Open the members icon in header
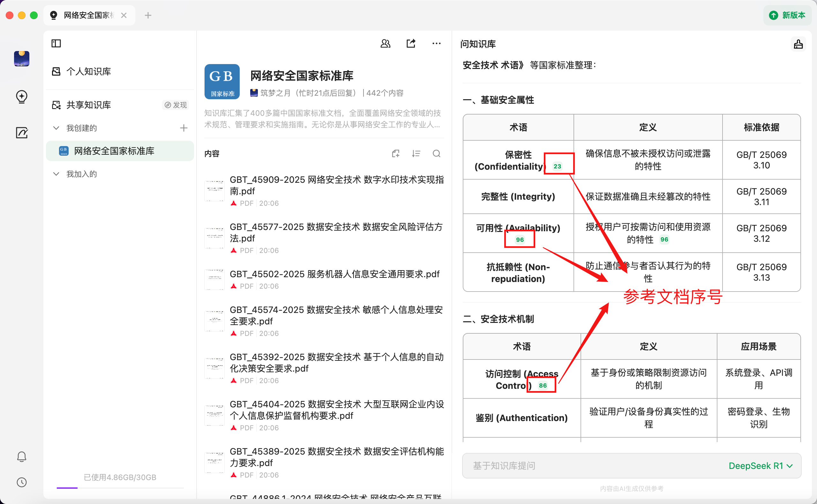 (385, 43)
